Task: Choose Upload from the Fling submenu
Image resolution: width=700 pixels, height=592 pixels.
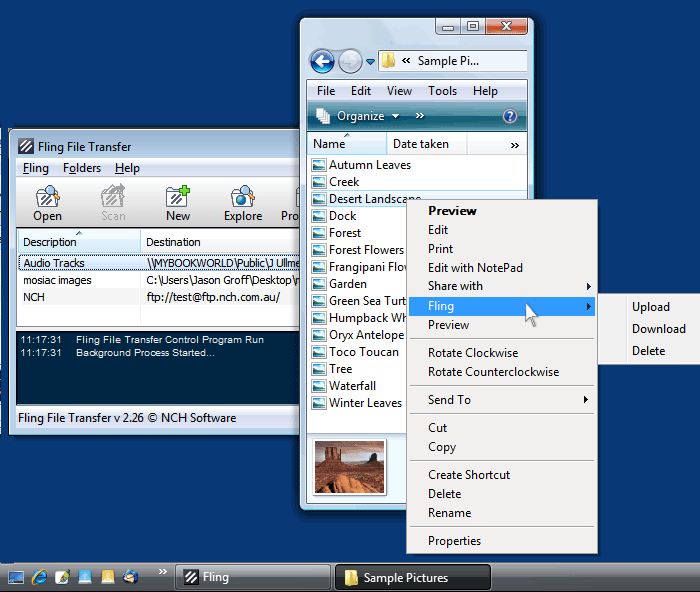Action: pos(651,307)
